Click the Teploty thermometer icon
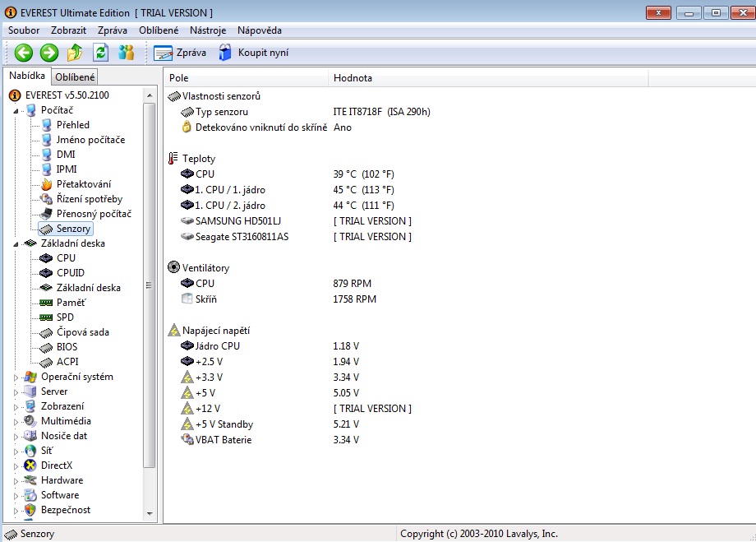This screenshot has height=542, width=756. 173,158
